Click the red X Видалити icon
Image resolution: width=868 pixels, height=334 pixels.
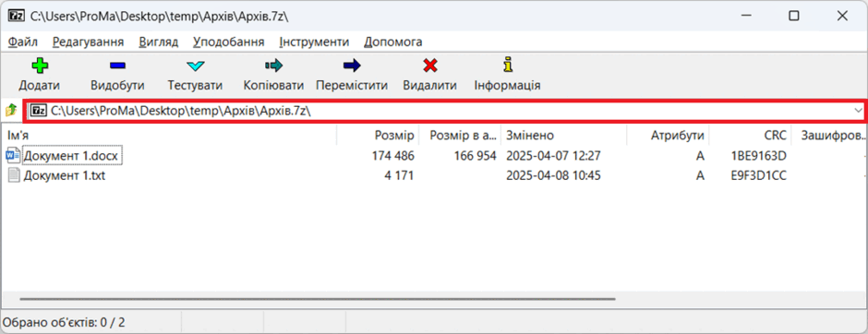430,66
